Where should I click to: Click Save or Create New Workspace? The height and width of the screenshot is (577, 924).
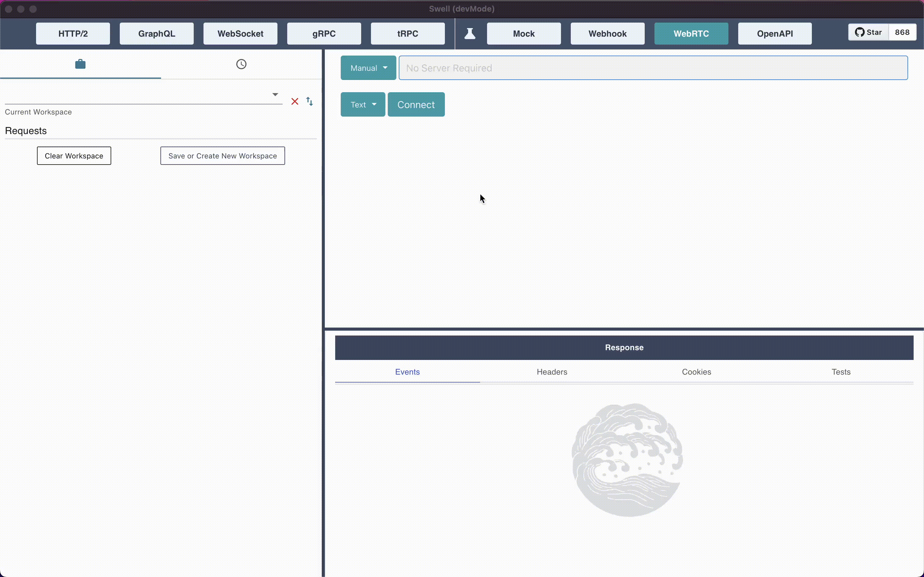coord(223,156)
